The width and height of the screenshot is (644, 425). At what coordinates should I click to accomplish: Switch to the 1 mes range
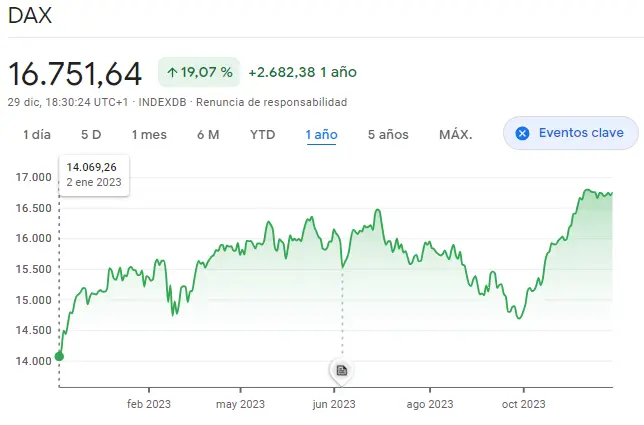(x=149, y=135)
